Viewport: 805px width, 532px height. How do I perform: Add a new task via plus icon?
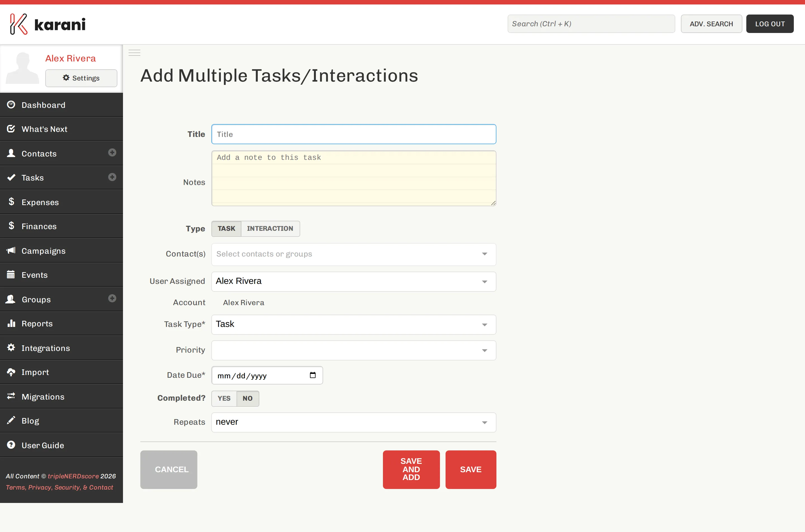point(112,177)
